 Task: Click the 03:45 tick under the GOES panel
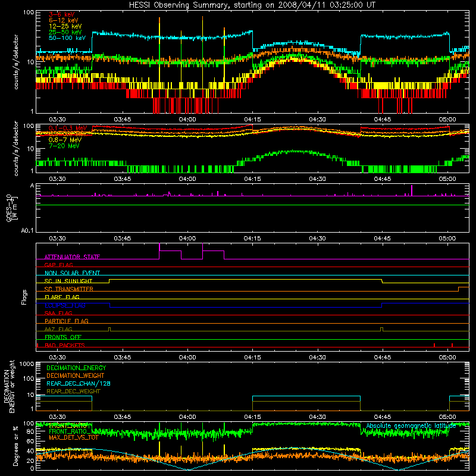point(123,239)
